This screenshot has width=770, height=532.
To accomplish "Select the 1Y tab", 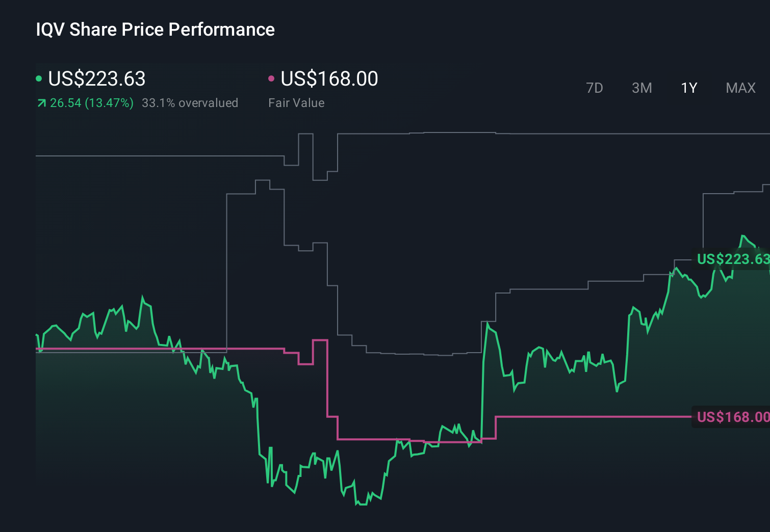I will point(688,88).
